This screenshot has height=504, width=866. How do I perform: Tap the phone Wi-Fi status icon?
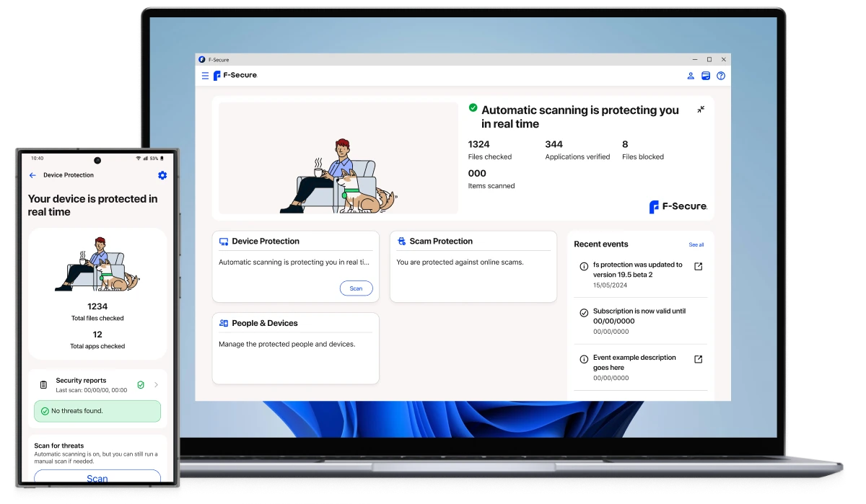tap(139, 159)
